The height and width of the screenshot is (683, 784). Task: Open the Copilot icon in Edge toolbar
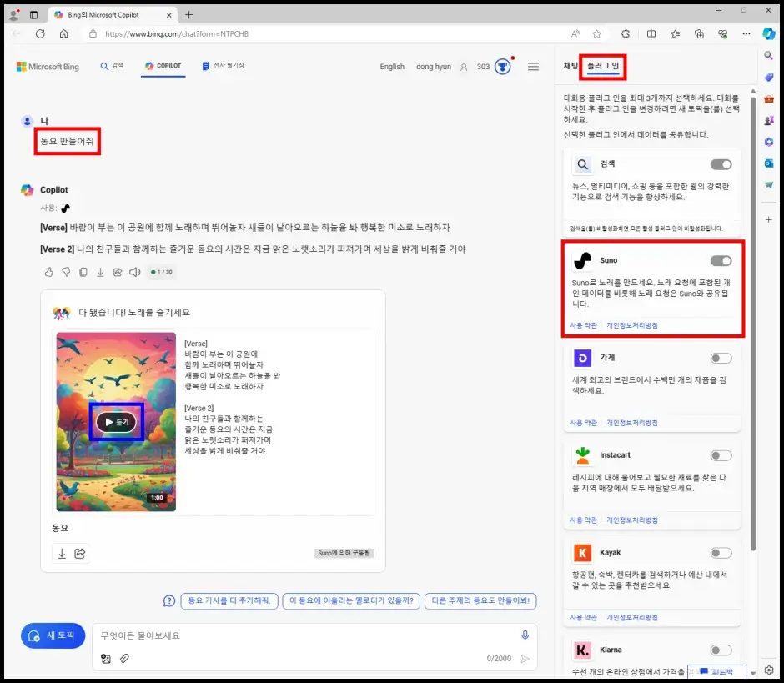(768, 34)
